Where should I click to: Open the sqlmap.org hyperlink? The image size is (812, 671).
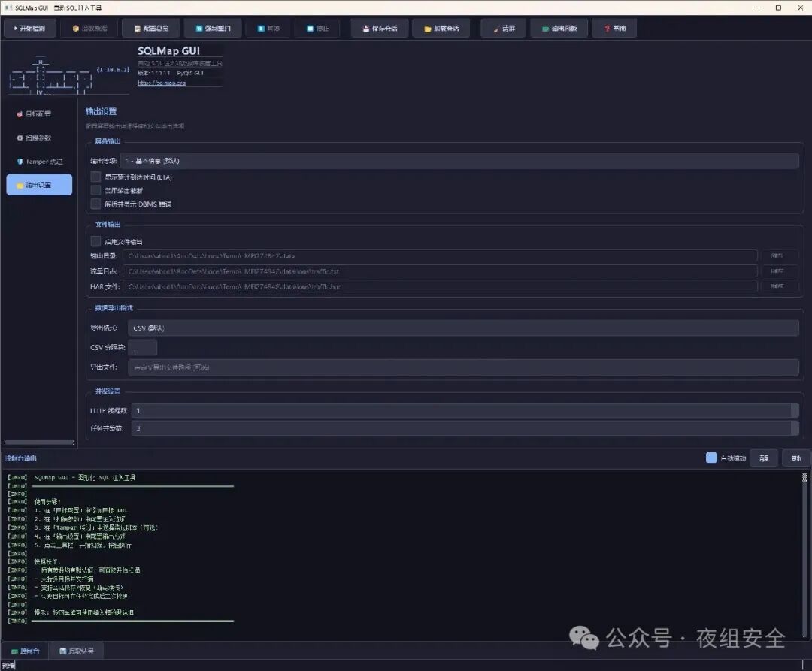162,83
